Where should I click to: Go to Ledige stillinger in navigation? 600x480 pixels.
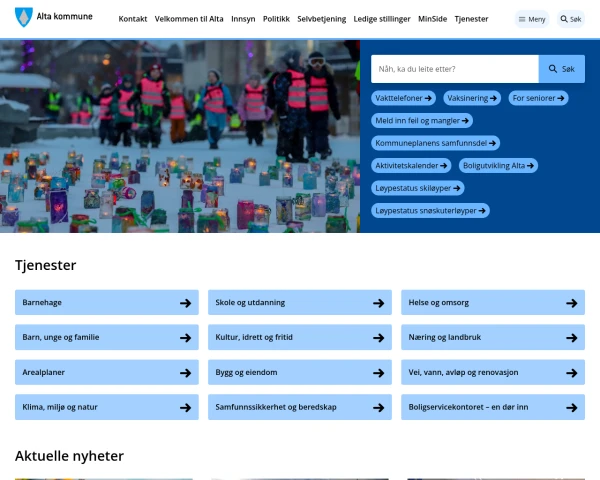coord(381,19)
